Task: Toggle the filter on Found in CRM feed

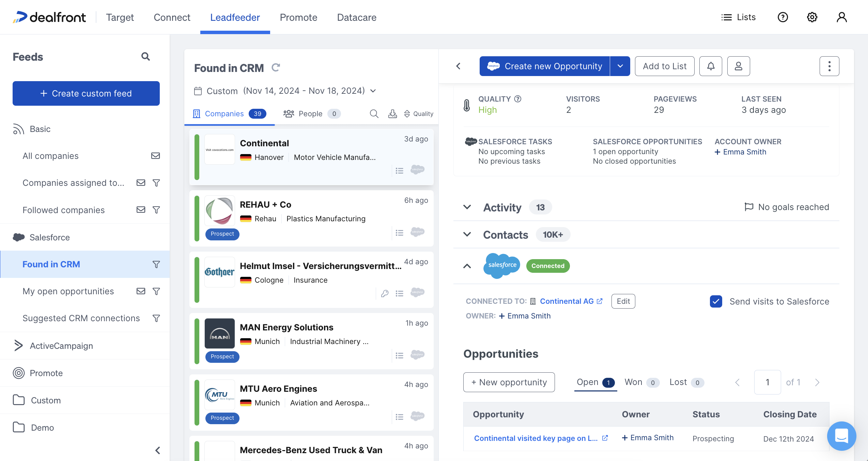Action: click(x=156, y=264)
